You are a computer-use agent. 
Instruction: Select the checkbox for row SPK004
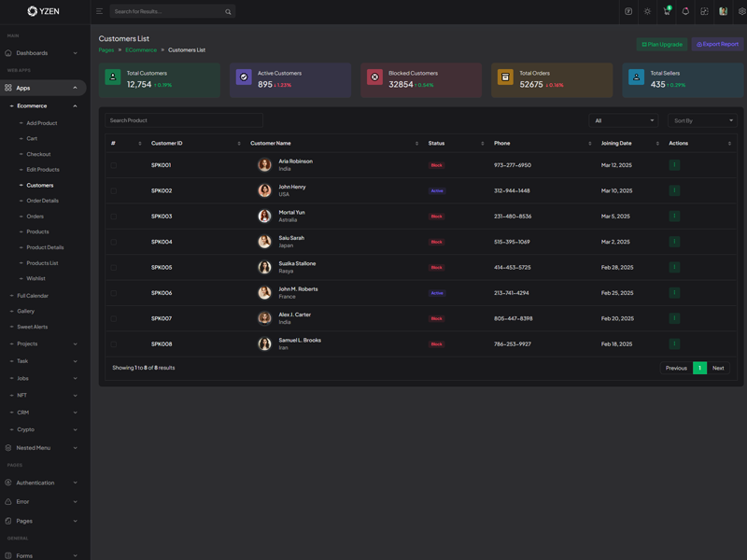(114, 242)
